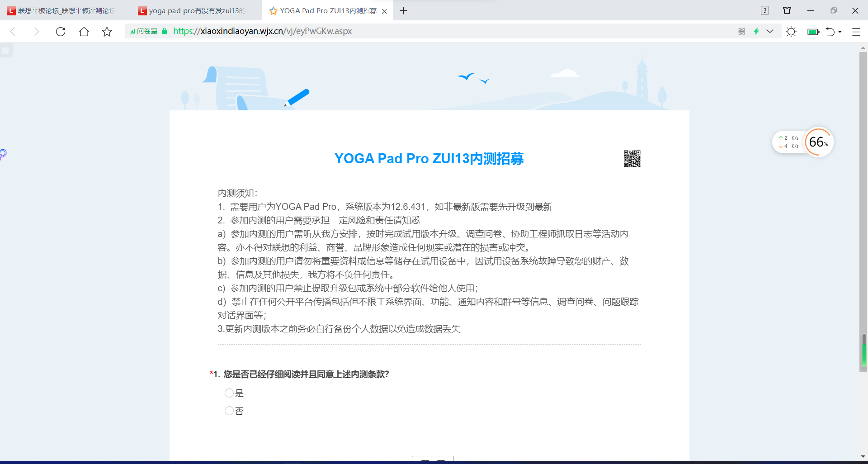Click the purple floating icon at left edge

click(3, 155)
